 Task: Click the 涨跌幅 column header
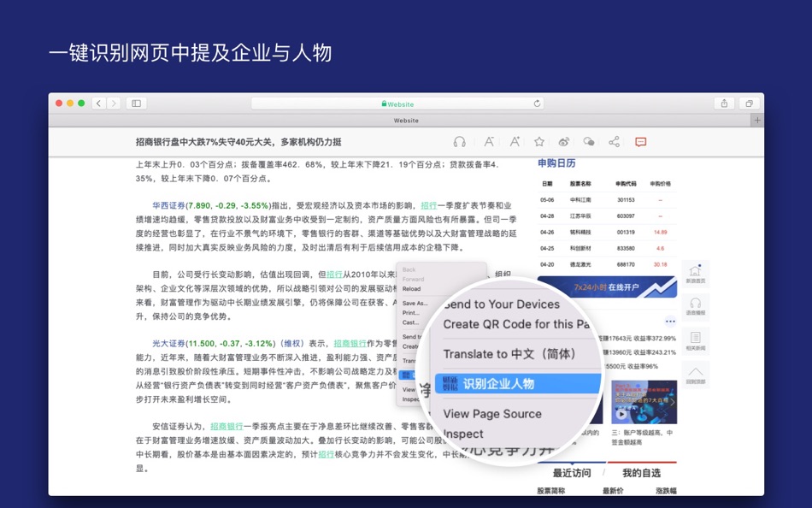[x=666, y=490]
